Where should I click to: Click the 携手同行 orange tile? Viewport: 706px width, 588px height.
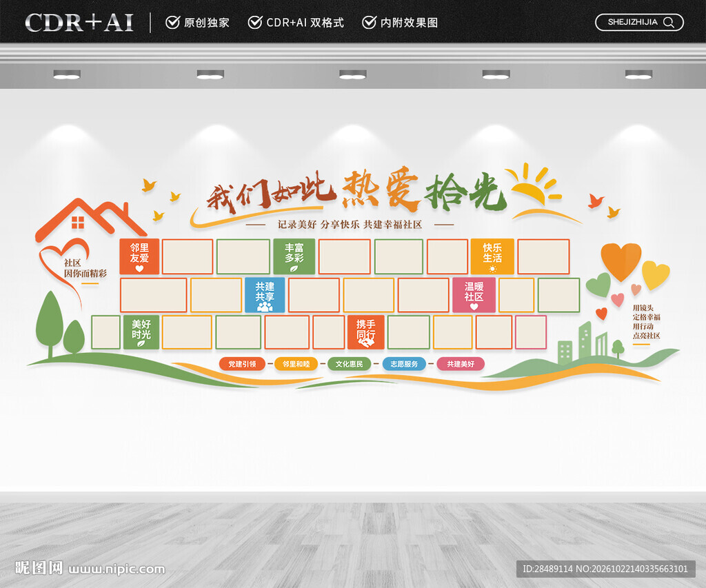pos(365,332)
